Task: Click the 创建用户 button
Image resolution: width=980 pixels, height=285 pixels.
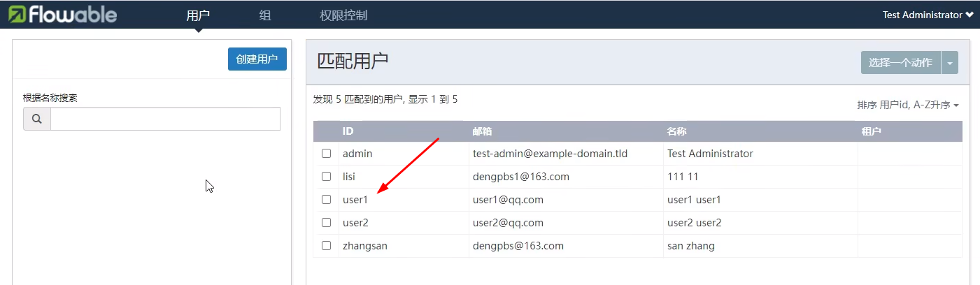Action: [x=257, y=59]
